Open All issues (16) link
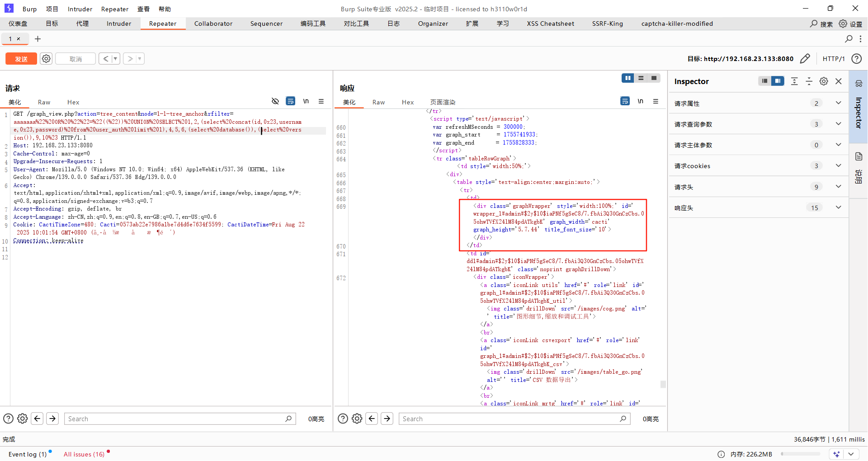Screen dimensions: 868x461 tap(84, 454)
